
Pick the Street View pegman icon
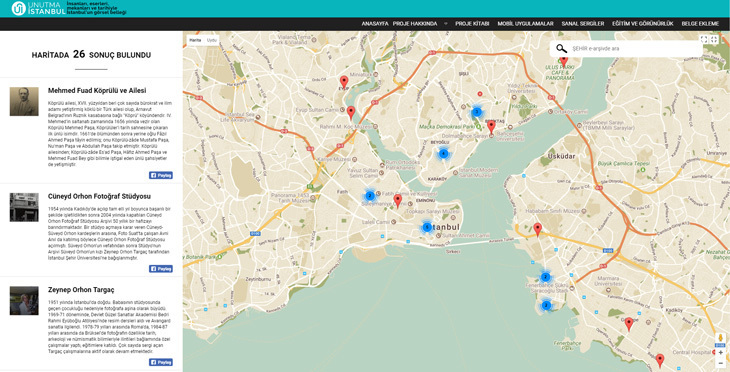pyautogui.click(x=721, y=338)
